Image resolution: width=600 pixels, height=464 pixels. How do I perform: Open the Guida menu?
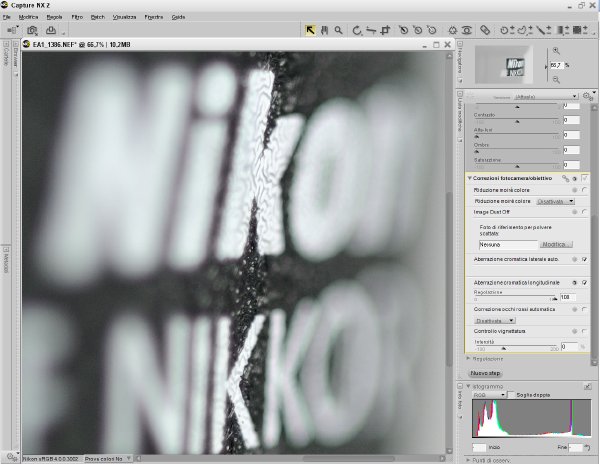click(178, 17)
